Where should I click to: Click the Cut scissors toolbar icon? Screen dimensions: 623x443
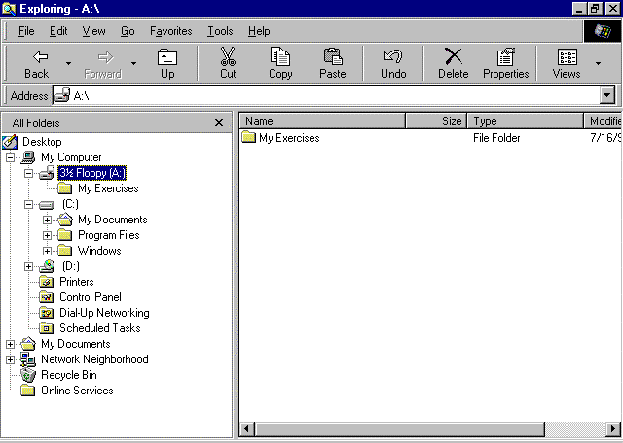[228, 63]
